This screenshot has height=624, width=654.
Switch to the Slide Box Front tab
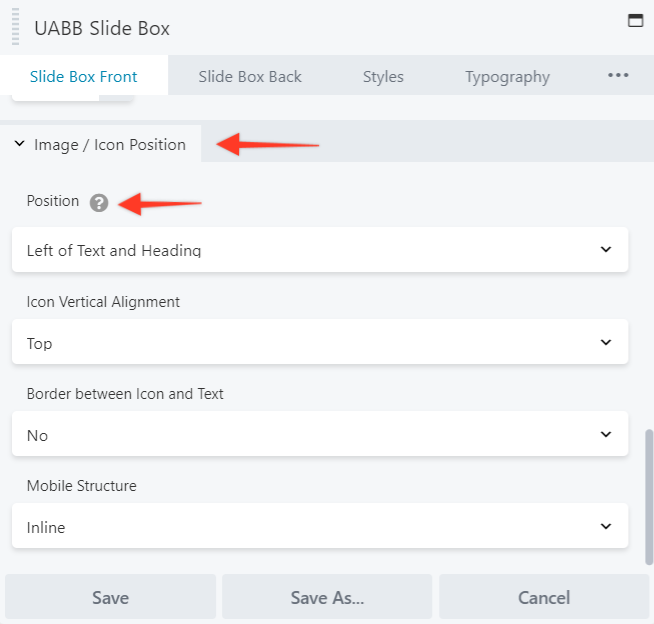pyautogui.click(x=84, y=76)
